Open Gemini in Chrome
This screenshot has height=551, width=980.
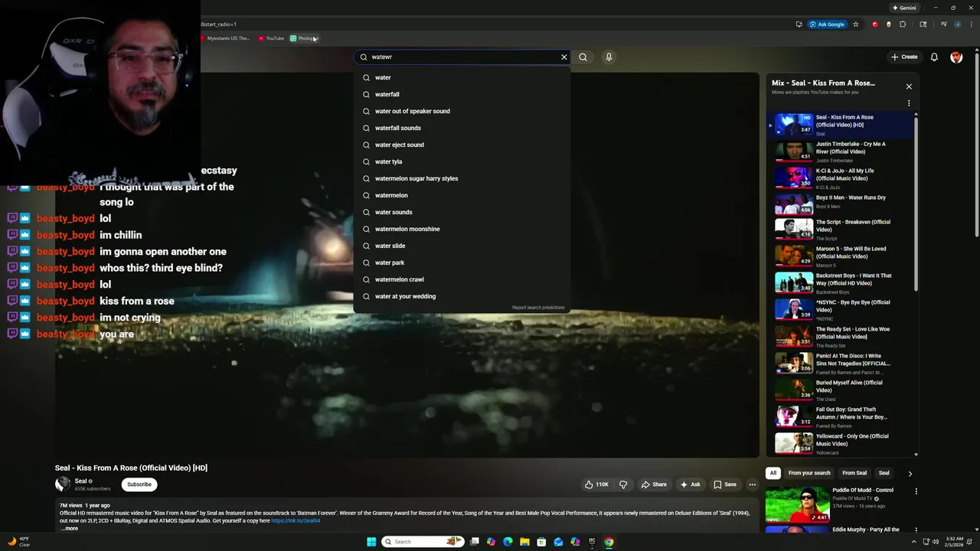click(904, 8)
